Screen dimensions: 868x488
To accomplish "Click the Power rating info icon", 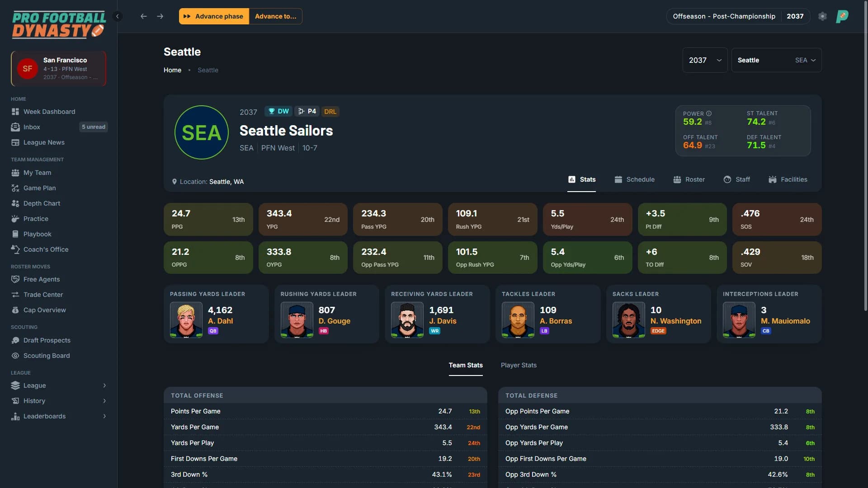I will (x=709, y=113).
